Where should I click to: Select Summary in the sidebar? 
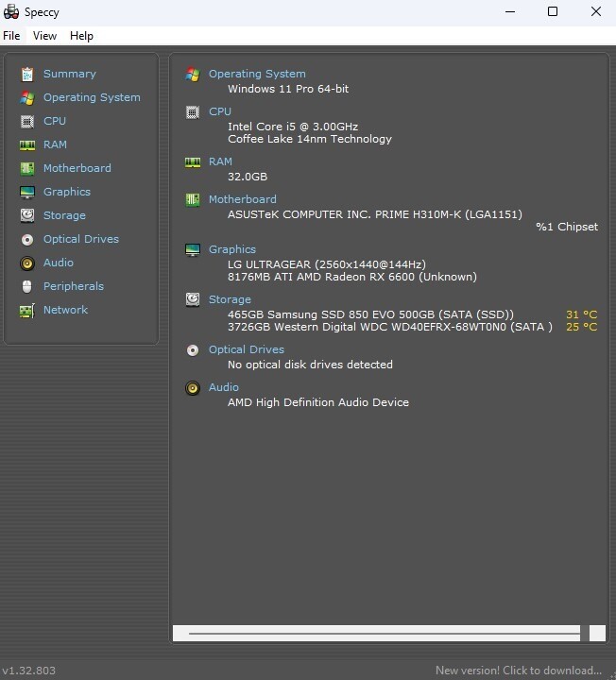click(69, 74)
